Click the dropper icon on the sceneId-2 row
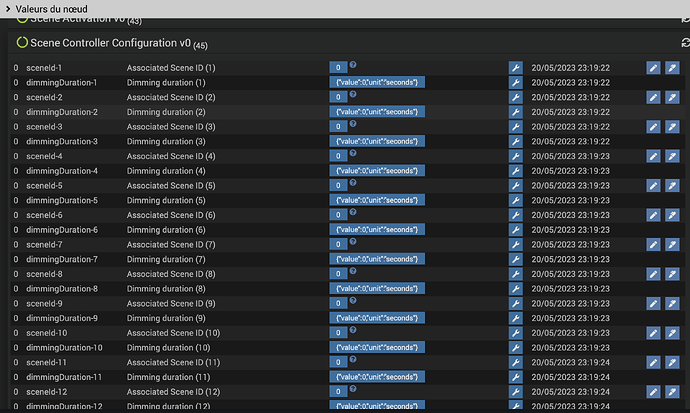690x413 pixels. coord(672,97)
